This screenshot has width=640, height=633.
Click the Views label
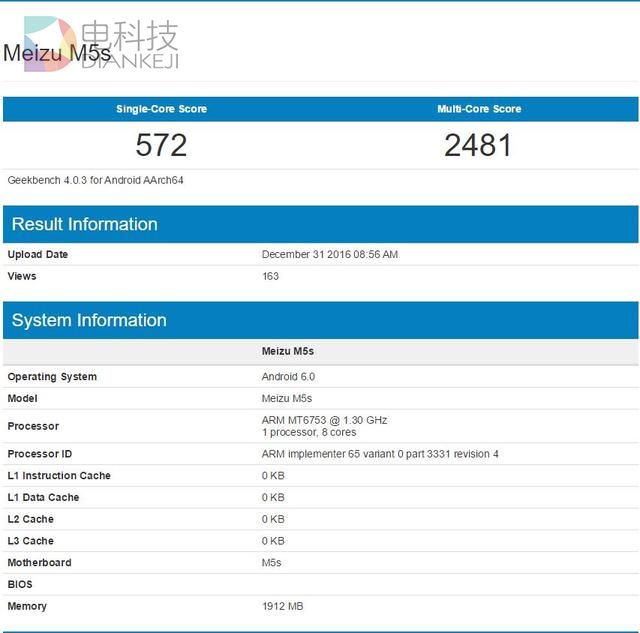click(22, 276)
